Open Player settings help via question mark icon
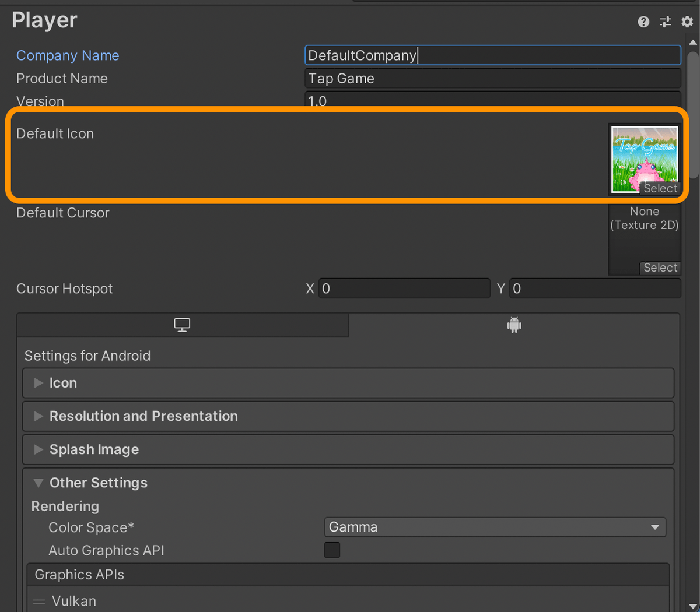This screenshot has width=700, height=612. pos(643,22)
